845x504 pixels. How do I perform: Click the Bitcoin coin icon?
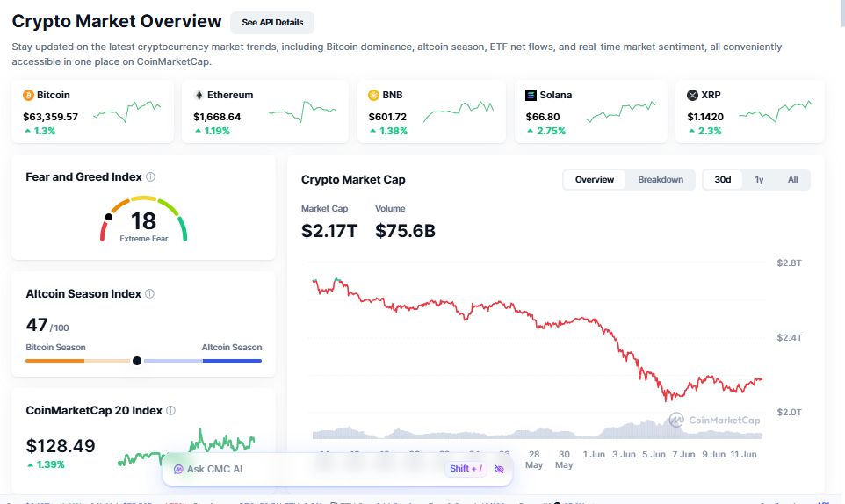coord(28,96)
